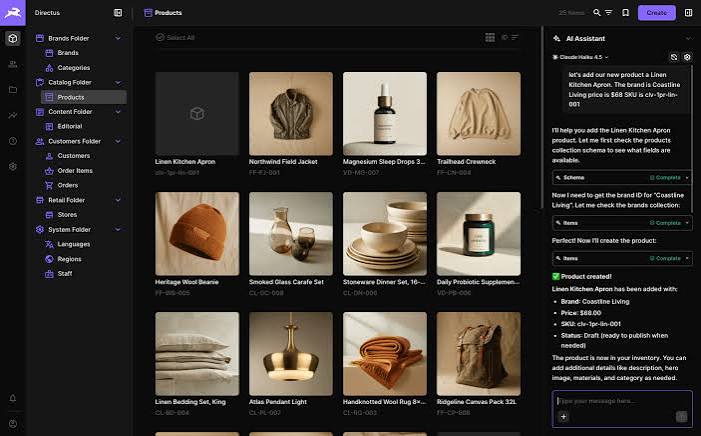The image size is (701, 436).
Task: Open the Content module cube icon
Action: click(x=13, y=38)
